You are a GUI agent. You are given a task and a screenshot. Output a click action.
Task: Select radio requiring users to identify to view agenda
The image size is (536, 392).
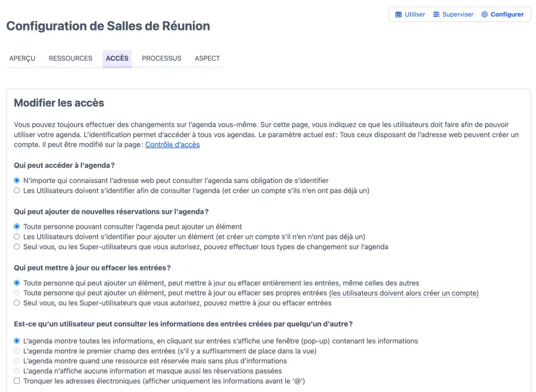click(17, 191)
